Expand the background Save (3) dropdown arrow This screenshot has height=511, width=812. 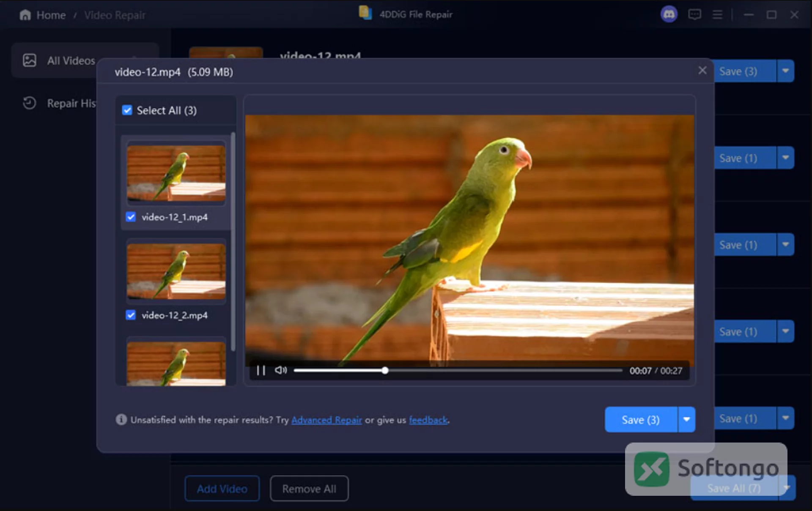(x=785, y=71)
